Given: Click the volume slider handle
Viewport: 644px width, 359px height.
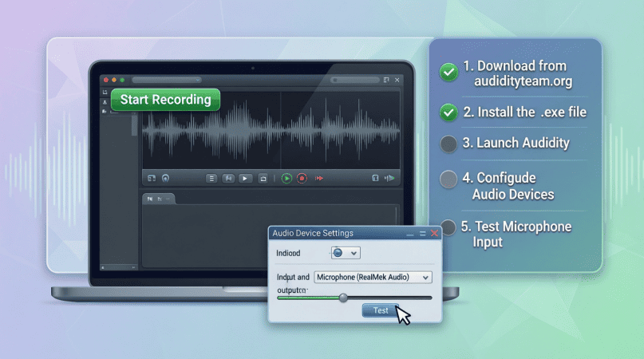Looking at the screenshot, I should (343, 298).
